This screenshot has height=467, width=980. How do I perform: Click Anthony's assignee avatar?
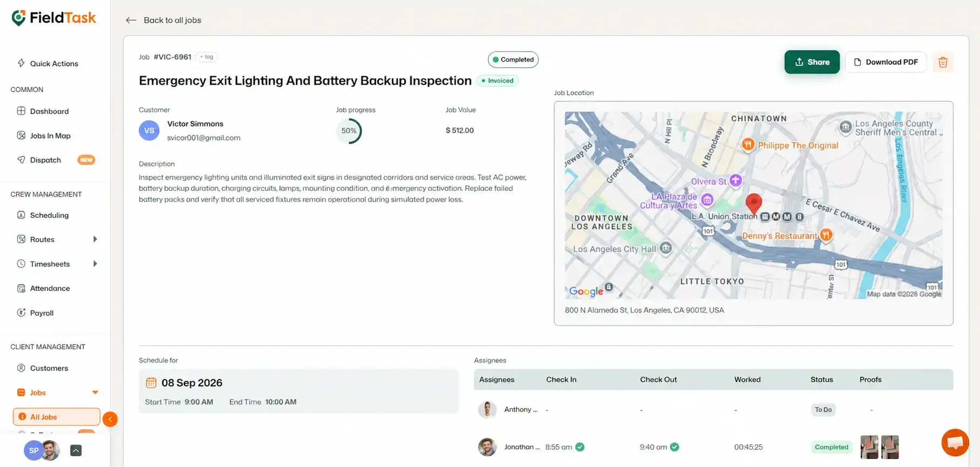click(x=487, y=410)
